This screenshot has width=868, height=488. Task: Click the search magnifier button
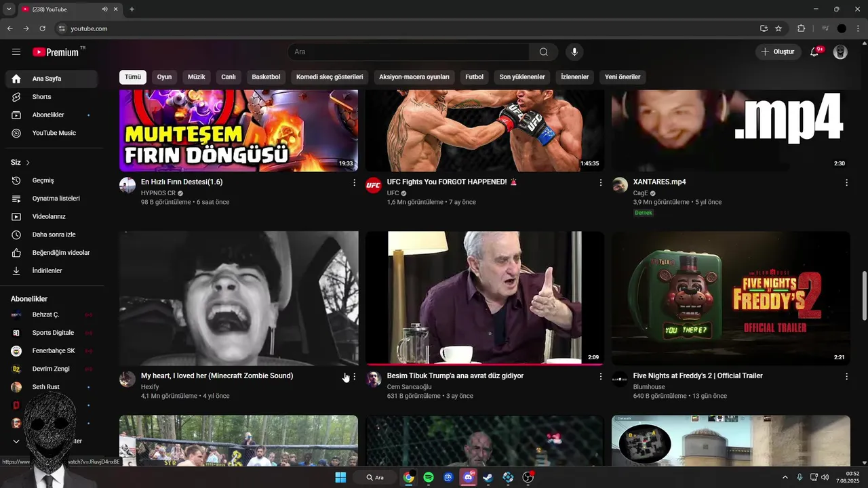[544, 52]
